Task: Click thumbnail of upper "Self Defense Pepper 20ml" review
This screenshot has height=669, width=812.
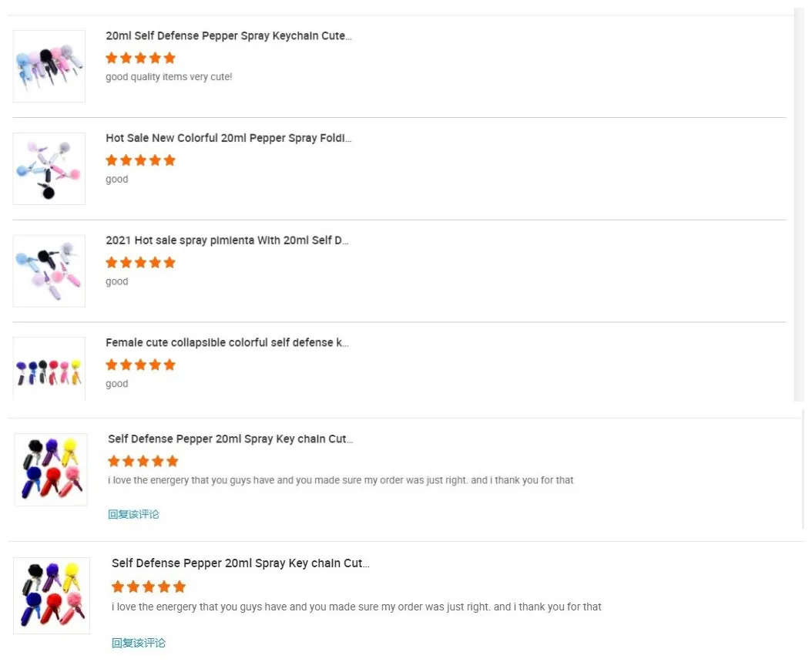Action: 51,469
